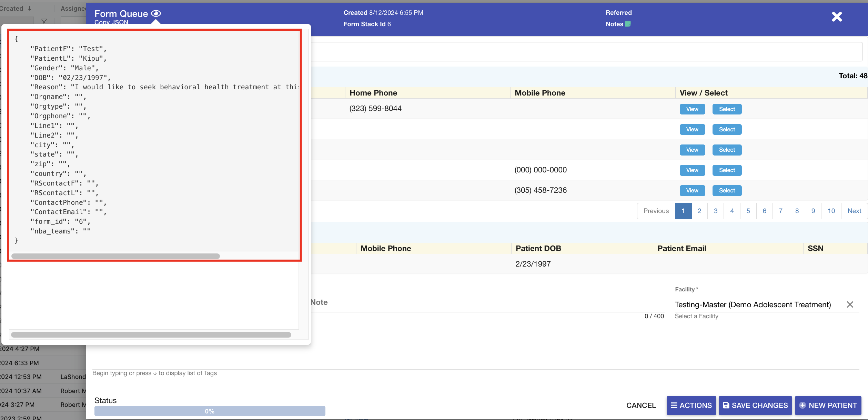
Task: Go to page 3 of the results
Action: pos(716,211)
